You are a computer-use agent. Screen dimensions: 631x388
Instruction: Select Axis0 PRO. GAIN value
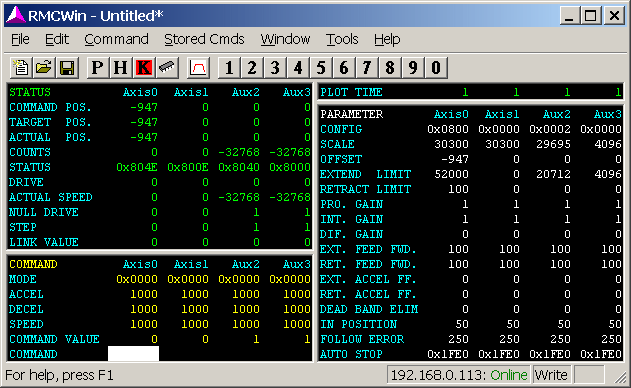(465, 204)
